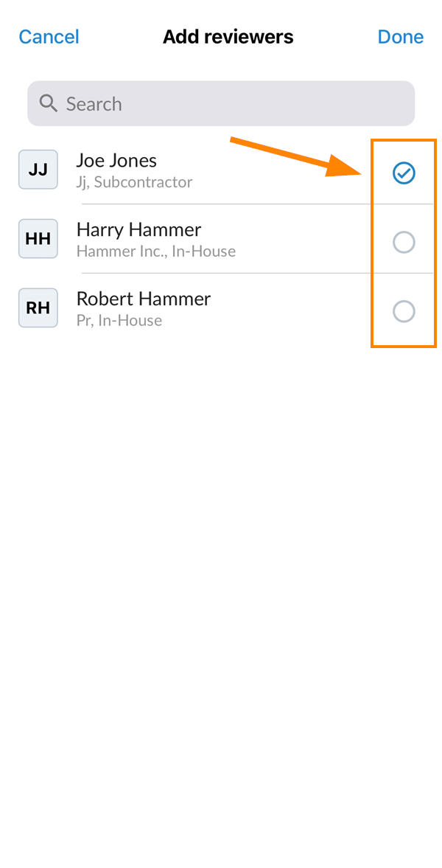This screenshot has height=868, width=442.
Task: Click the "Jj, Subcontractor" subtitle
Action: point(134,182)
